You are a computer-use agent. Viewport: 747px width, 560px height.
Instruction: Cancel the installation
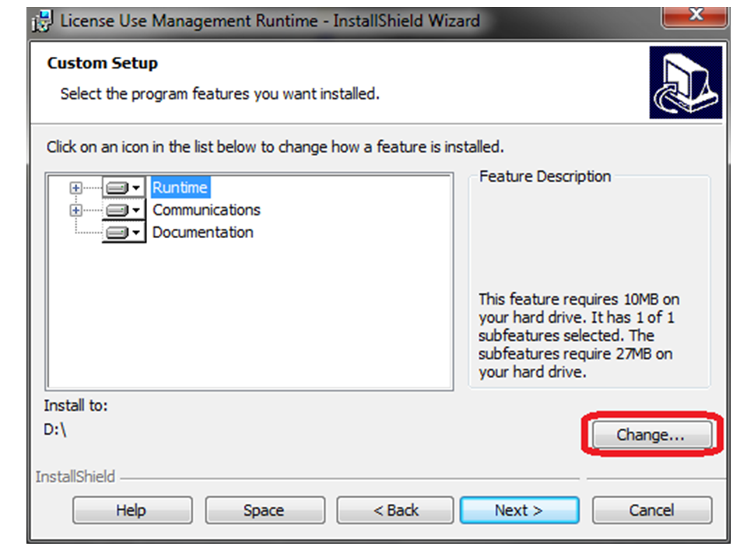click(652, 510)
